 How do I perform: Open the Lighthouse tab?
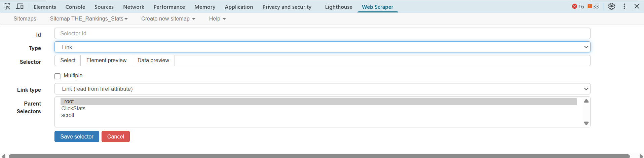[x=339, y=7]
